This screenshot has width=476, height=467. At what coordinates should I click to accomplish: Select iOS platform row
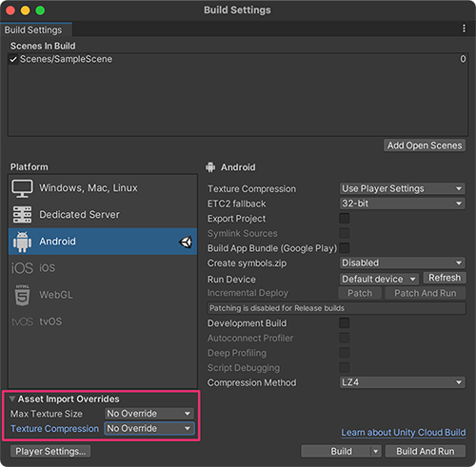(x=103, y=268)
